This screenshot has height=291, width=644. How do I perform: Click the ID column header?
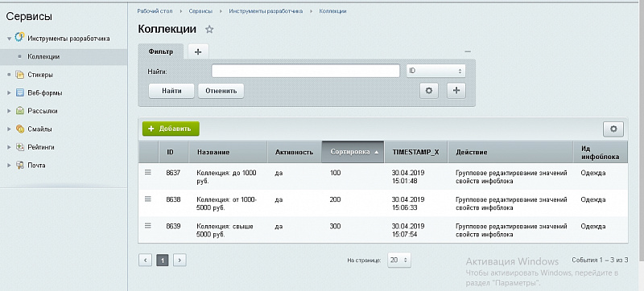(174, 152)
